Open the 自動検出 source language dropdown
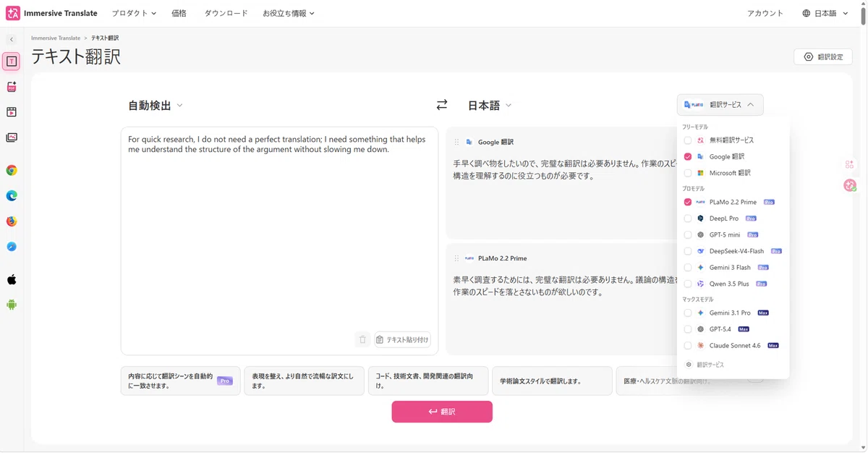This screenshot has height=453, width=868. [x=156, y=105]
